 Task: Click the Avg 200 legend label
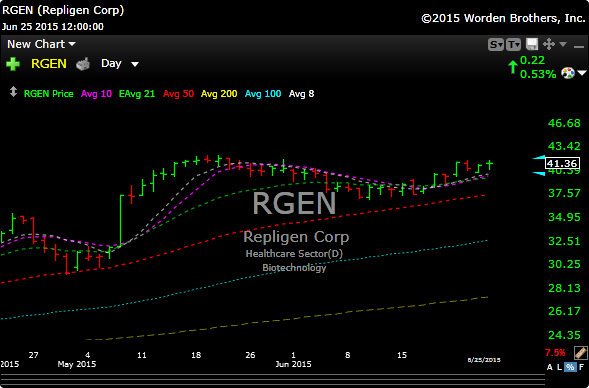coord(219,94)
